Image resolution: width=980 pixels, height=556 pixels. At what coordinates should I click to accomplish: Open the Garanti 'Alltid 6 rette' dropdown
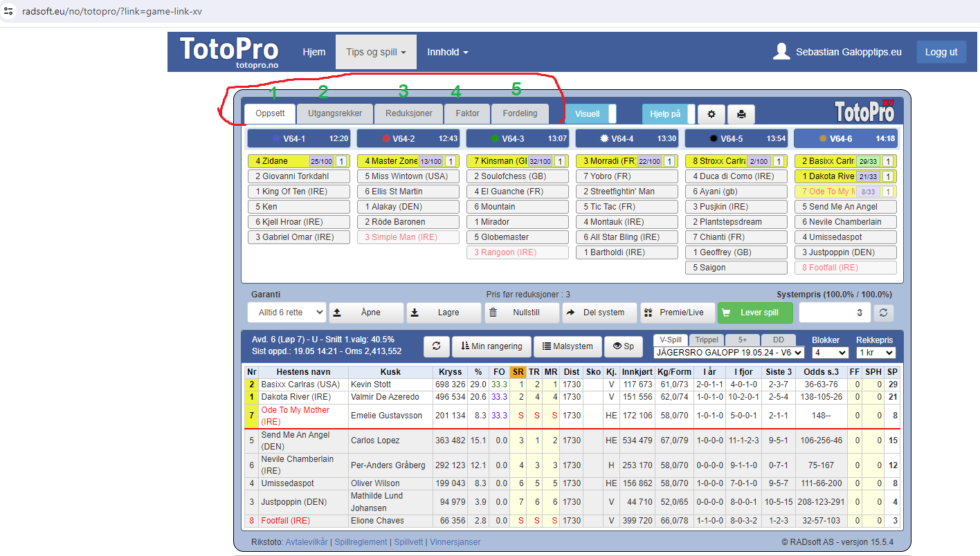pos(287,313)
